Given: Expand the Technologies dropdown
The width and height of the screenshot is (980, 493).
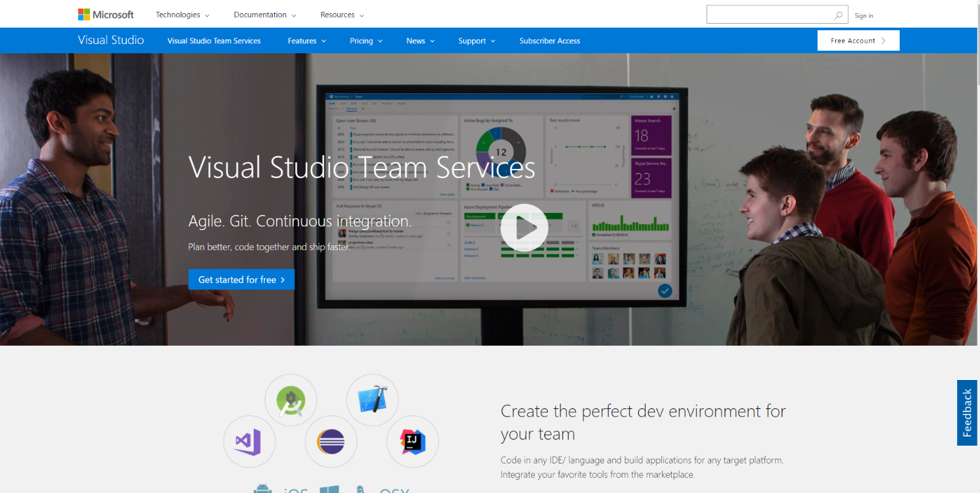Looking at the screenshot, I should pos(183,14).
